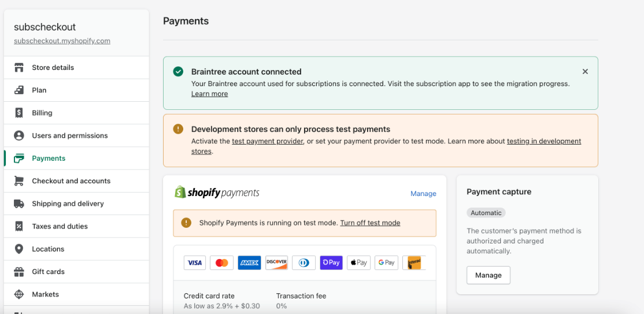
Task: Open Taxes and duties settings
Action: 76,227
